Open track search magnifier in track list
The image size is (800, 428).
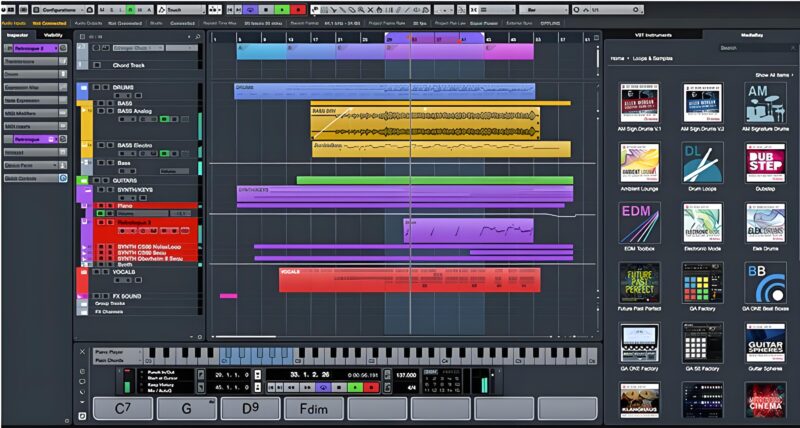197,37
